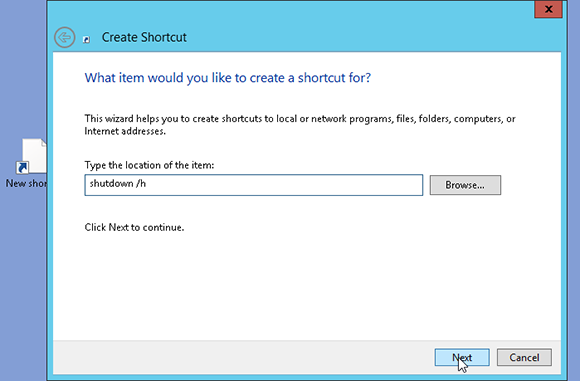
Task: Click the 'Click Next to continue.' text
Action: 134,227
